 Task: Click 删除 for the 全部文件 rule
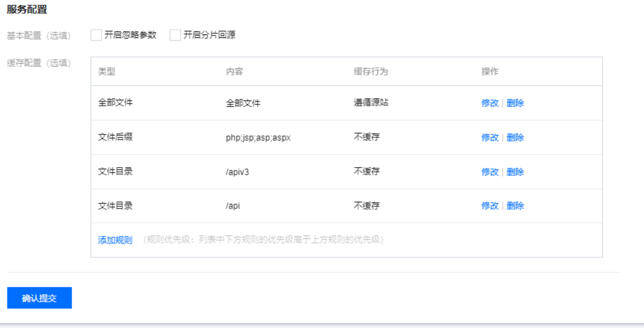pyautogui.click(x=515, y=103)
